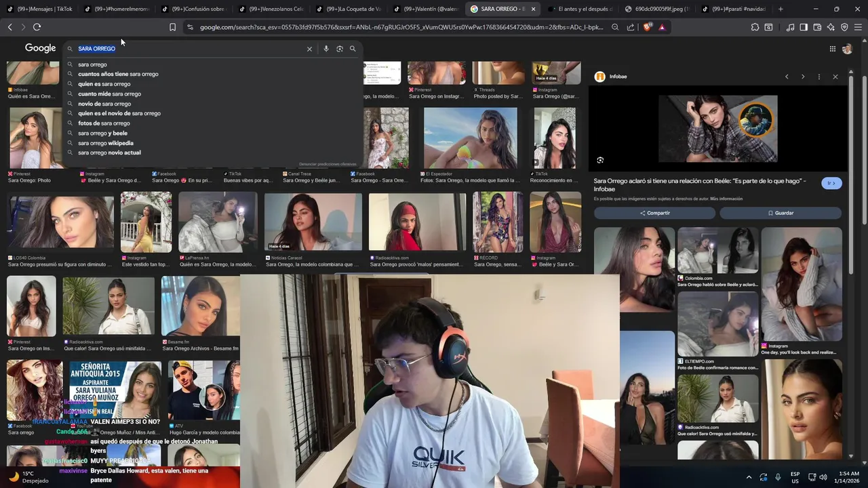Viewport: 868px width, 488px height.
Task: Switch to the 'El antes y el después' tab
Action: 580,9
